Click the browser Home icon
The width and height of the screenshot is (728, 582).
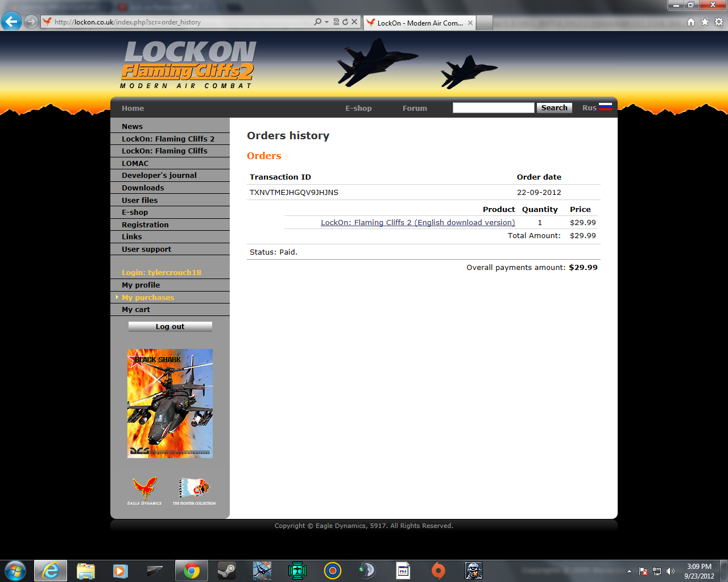click(691, 22)
